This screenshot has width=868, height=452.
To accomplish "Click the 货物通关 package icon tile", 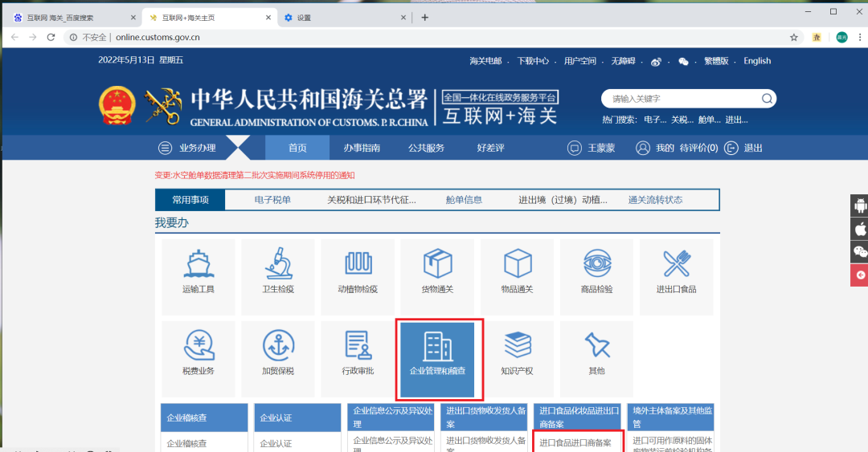I will 438,275.
